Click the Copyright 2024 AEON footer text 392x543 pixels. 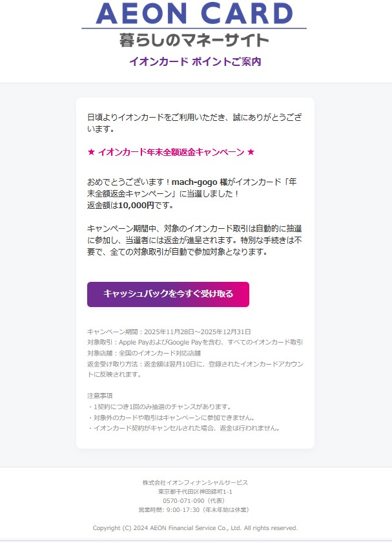tap(195, 527)
